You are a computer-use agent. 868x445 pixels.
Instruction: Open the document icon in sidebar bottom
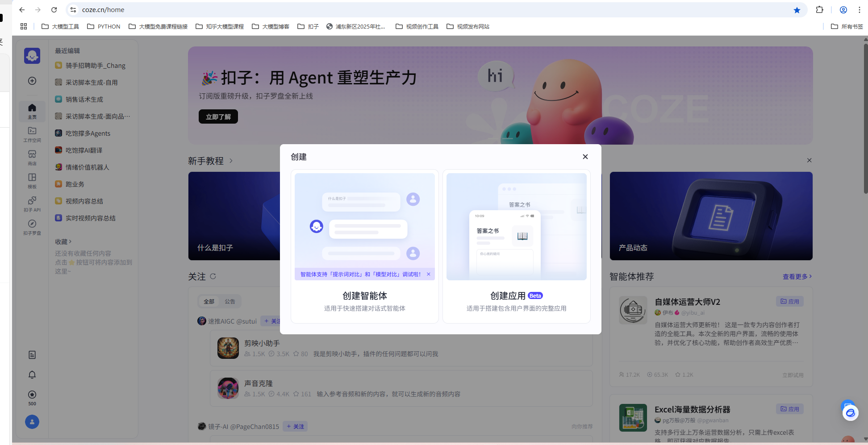pos(32,355)
